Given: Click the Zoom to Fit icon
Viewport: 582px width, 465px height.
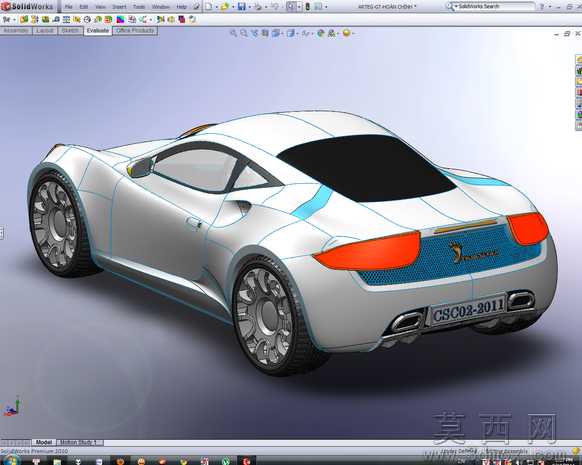Looking at the screenshot, I should [x=233, y=33].
